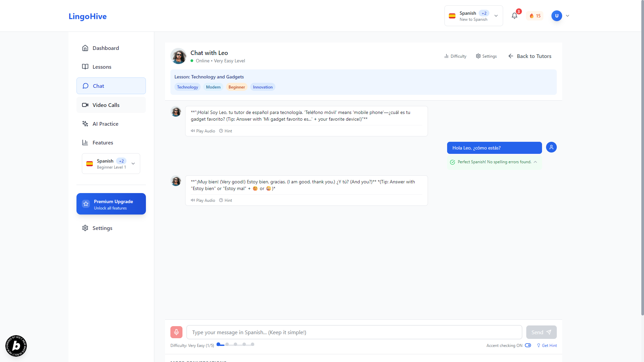Collapse the Perfect Spanish feedback banner

pos(535,162)
